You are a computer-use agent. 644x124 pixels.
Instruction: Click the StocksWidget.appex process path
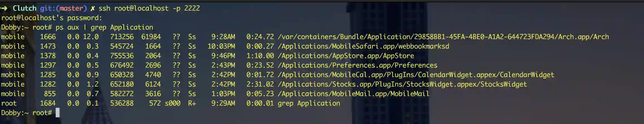(x=402, y=84)
